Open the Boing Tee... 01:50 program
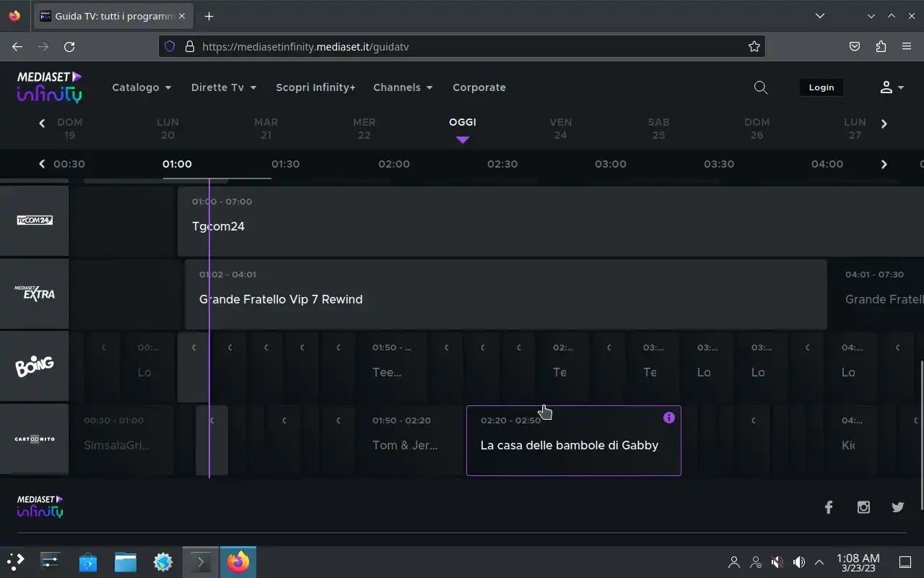Screen dimensions: 924x578 click(x=392, y=367)
